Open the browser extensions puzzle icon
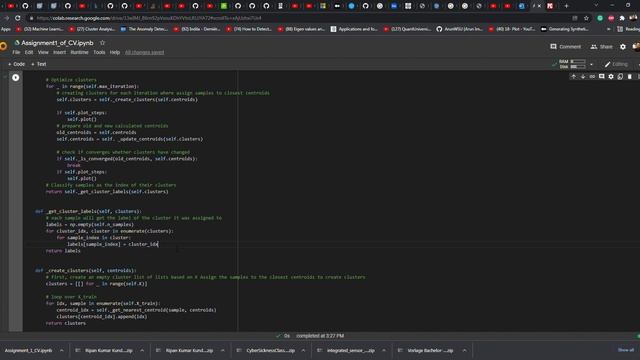Viewport: 640px width, 360px height. pos(622,18)
